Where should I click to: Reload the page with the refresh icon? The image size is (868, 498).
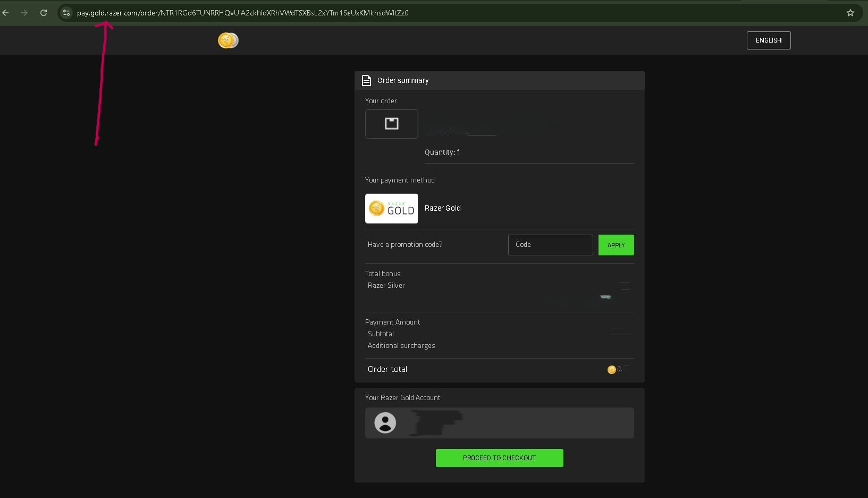44,13
